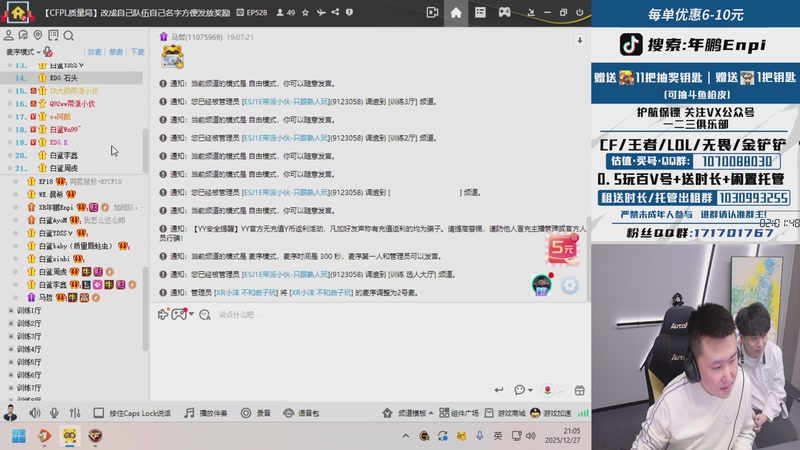
Task: Open the emoji picker icon
Action: pos(205,315)
